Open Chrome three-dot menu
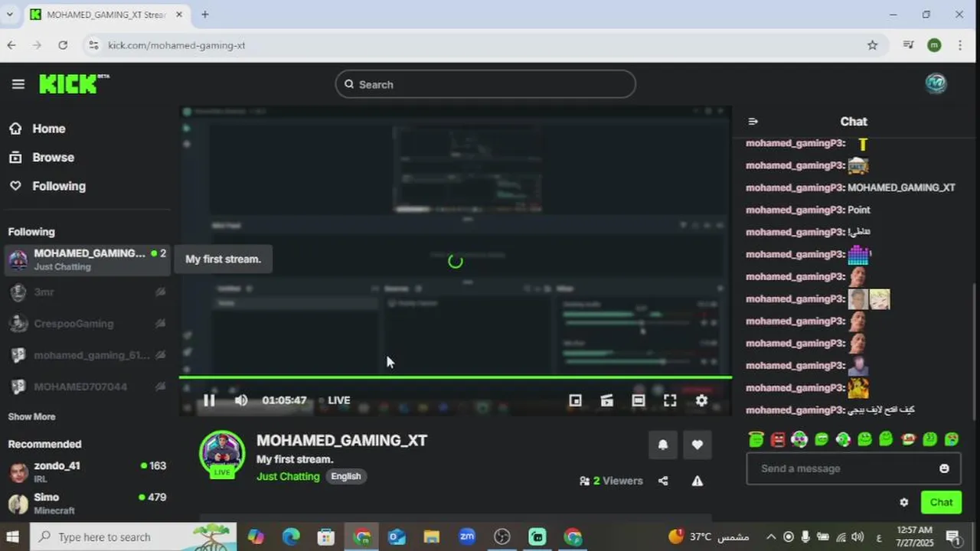The width and height of the screenshot is (980, 551). 960,45
